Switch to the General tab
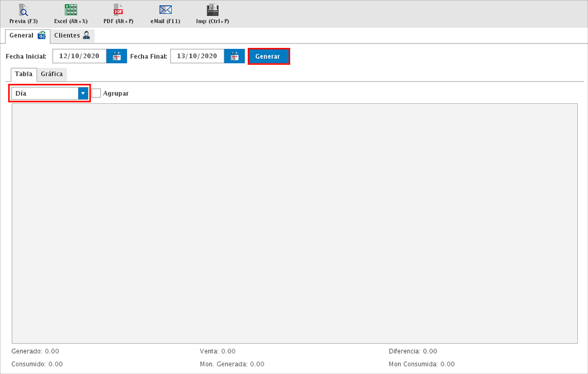Screen dimensions: 588x374 click(27, 36)
